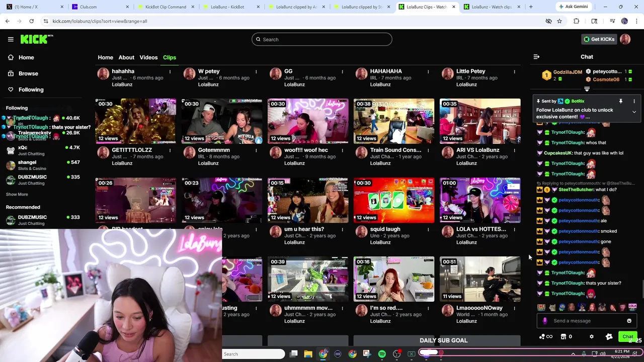Click Windows taskbar Search box
This screenshot has width=644, height=362.
pos(254,354)
